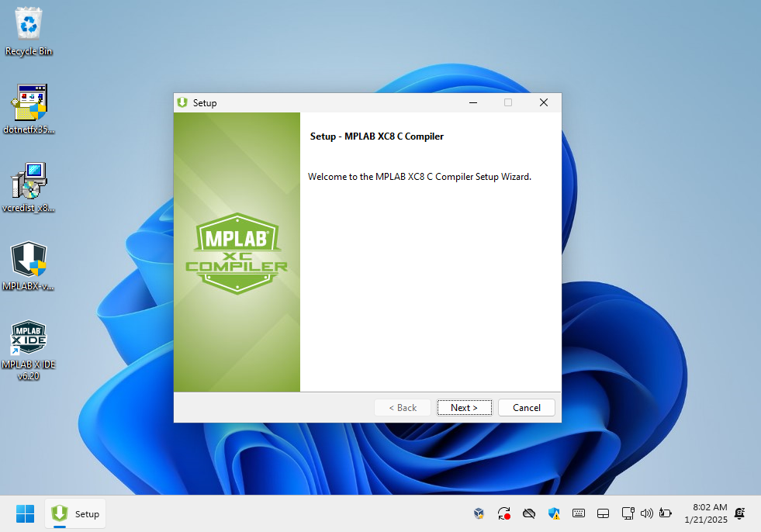Click the disabled Back button
Image resolution: width=761 pixels, height=532 pixels.
click(x=403, y=408)
